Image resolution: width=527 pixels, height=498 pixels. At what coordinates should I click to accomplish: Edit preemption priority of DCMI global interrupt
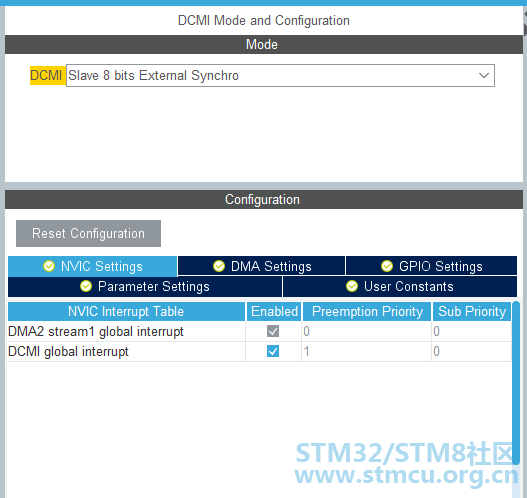366,351
